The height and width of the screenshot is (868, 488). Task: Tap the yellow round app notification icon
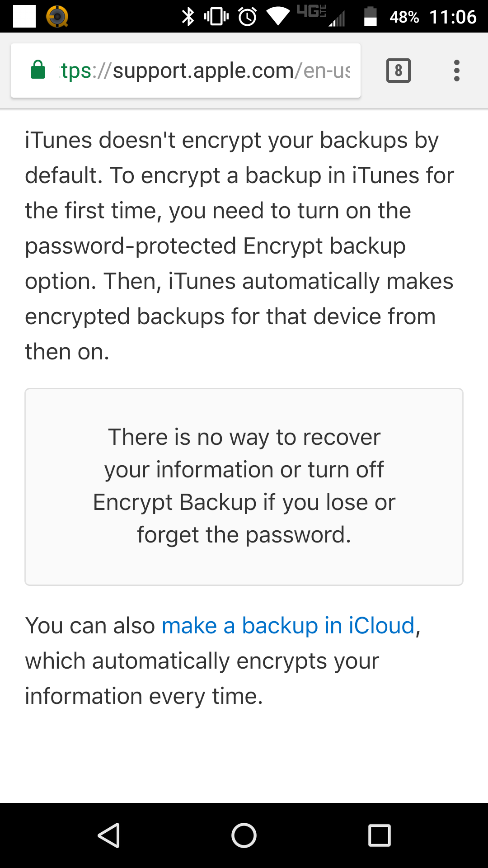coord(57,17)
